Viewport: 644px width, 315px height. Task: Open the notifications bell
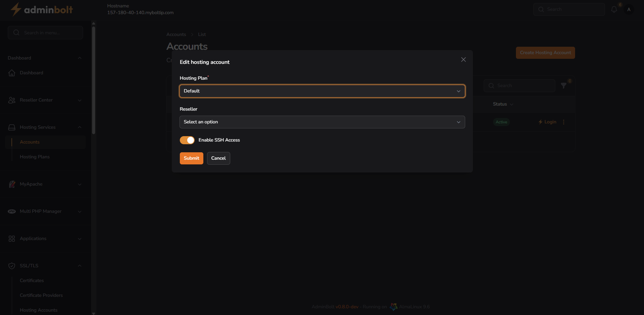[614, 9]
